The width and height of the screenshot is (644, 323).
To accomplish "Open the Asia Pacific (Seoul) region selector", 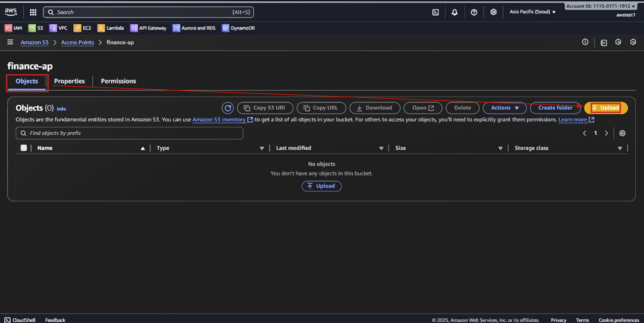I will click(533, 12).
